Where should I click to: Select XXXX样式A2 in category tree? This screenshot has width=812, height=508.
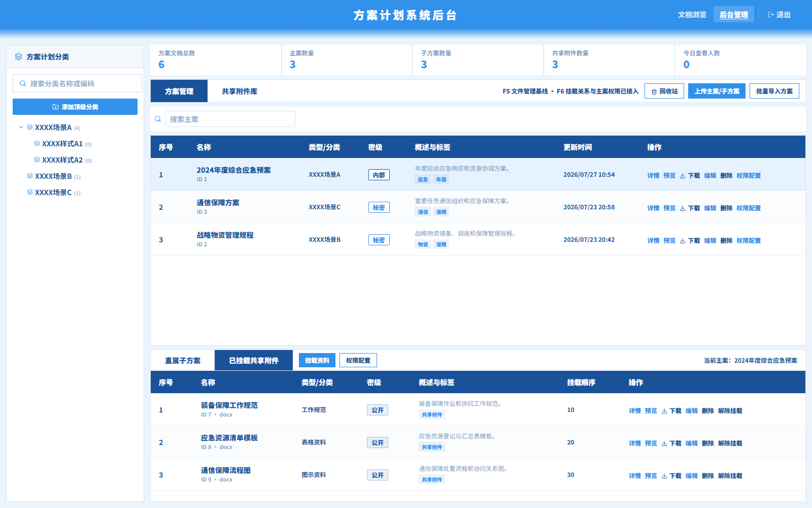62,160
